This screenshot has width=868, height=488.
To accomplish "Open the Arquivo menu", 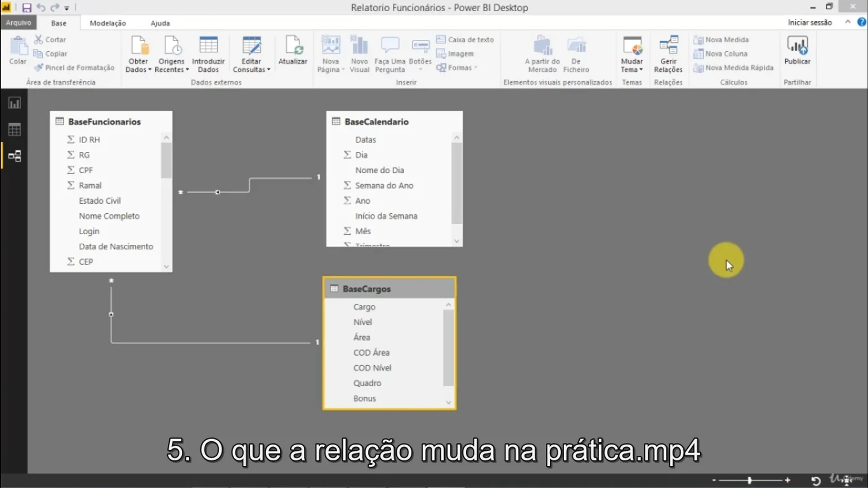I will pyautogui.click(x=18, y=23).
